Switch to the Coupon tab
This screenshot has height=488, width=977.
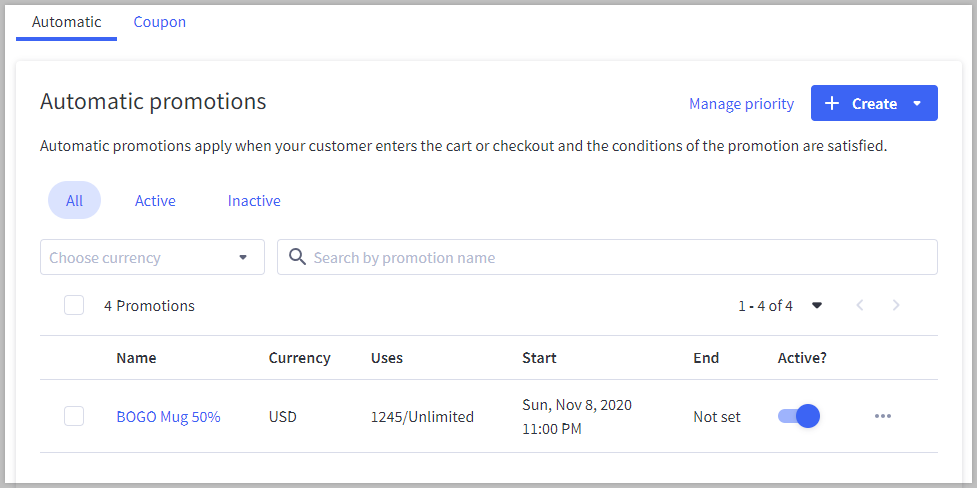(160, 22)
